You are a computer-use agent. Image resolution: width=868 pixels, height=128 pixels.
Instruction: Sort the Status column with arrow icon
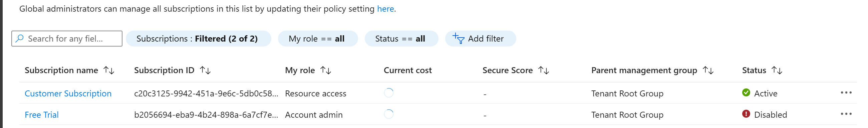(x=777, y=70)
